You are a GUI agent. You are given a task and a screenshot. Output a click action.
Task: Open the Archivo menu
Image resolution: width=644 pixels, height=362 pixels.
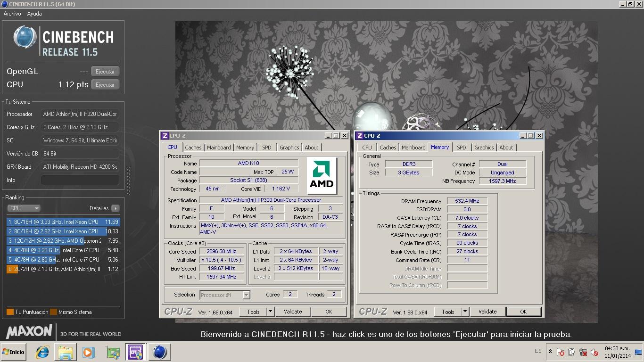[12, 14]
